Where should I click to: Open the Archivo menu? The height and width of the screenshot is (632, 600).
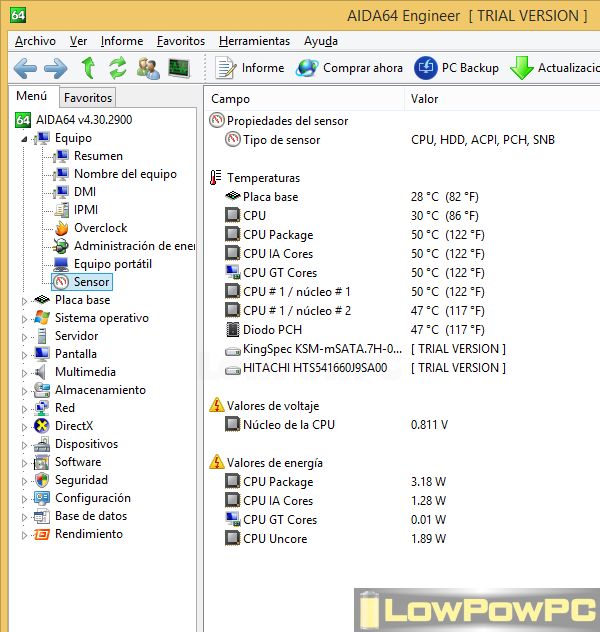pyautogui.click(x=35, y=41)
